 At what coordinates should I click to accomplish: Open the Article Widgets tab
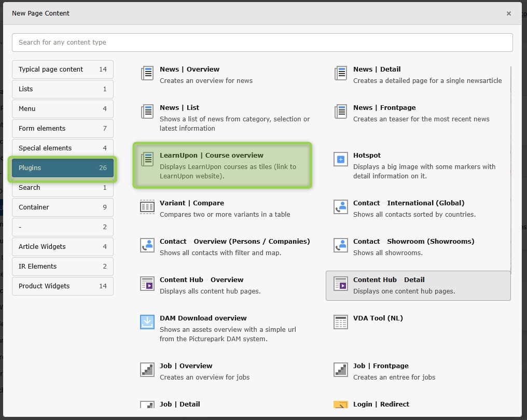[63, 247]
